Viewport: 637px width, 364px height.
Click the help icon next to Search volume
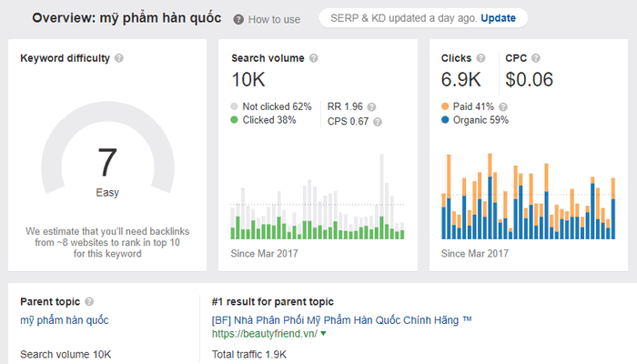(x=314, y=58)
